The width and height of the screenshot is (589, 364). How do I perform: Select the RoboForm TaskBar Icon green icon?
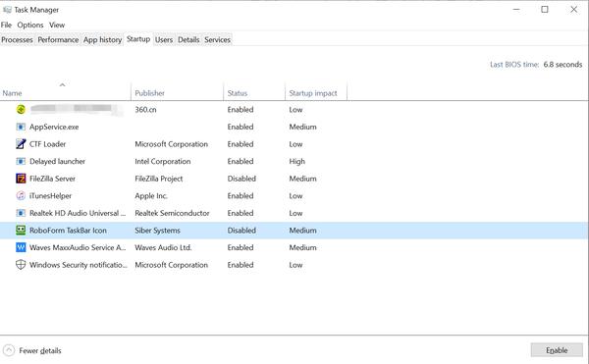coord(21,230)
